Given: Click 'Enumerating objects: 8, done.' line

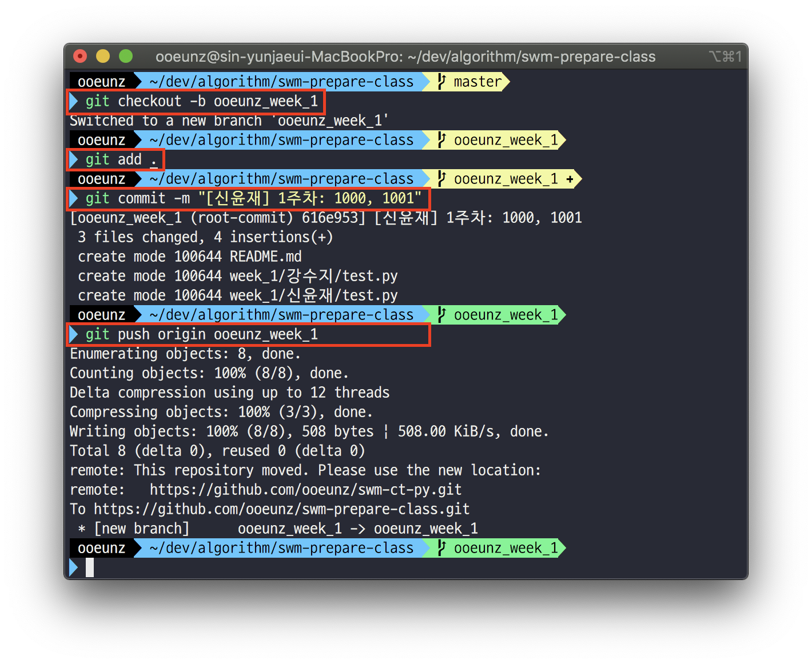Looking at the screenshot, I should [x=185, y=354].
